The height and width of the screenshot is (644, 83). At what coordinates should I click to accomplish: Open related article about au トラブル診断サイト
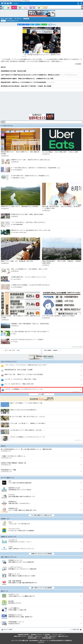23,82
